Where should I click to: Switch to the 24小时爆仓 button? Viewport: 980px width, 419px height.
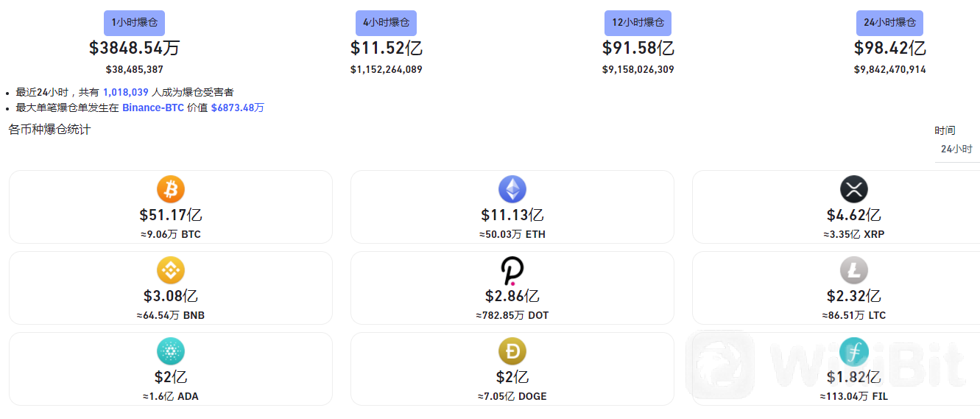pyautogui.click(x=889, y=23)
